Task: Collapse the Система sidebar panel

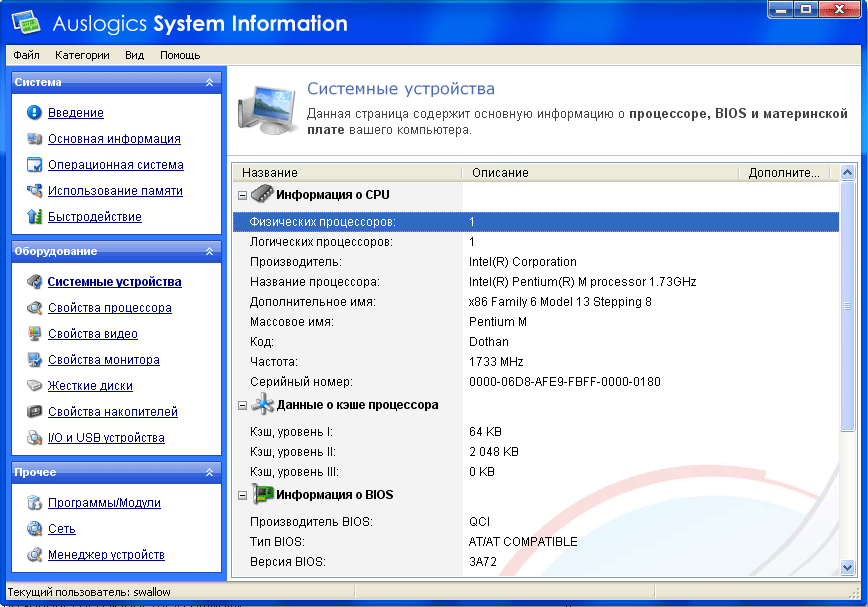Action: pos(209,82)
